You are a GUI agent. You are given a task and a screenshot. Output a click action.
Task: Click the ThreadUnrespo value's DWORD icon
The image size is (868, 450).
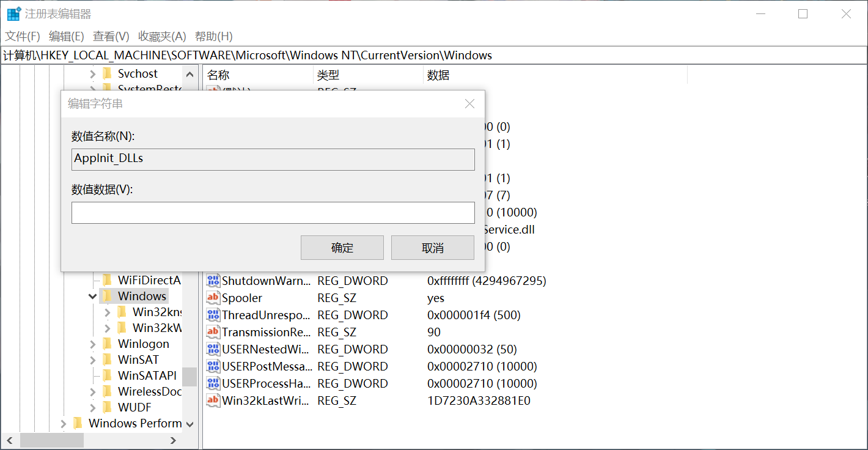[213, 315]
